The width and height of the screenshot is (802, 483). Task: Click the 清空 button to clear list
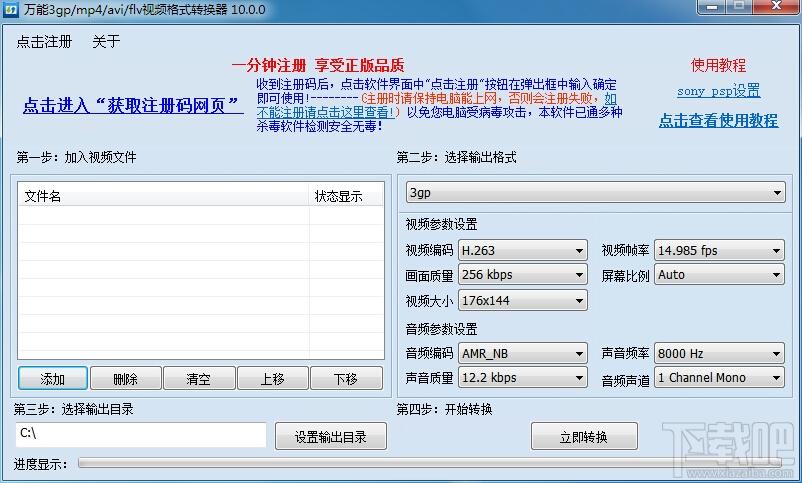coord(199,379)
